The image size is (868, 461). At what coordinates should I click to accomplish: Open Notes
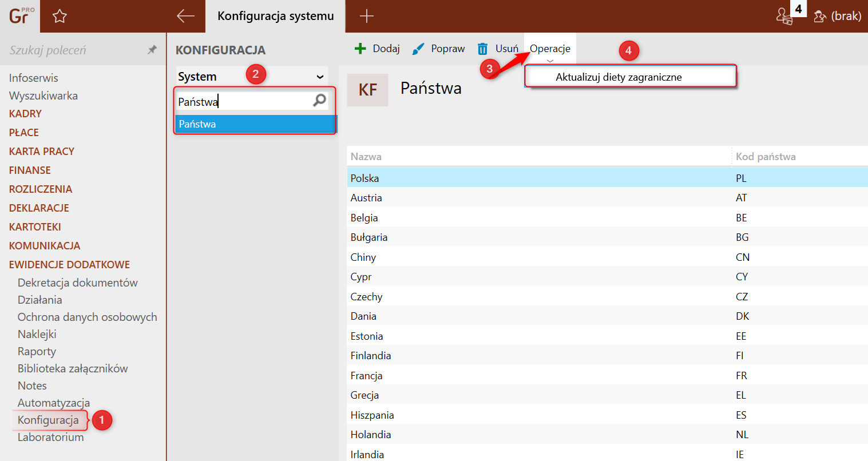click(x=32, y=386)
